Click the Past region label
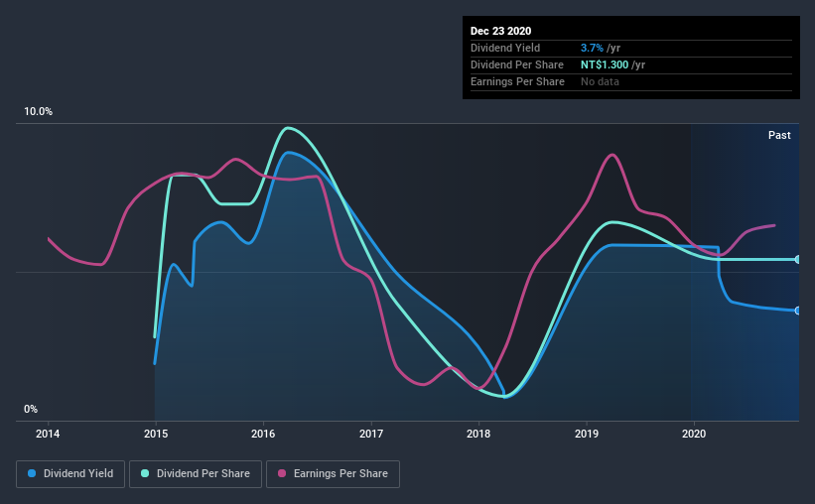The height and width of the screenshot is (504, 815). click(x=779, y=135)
